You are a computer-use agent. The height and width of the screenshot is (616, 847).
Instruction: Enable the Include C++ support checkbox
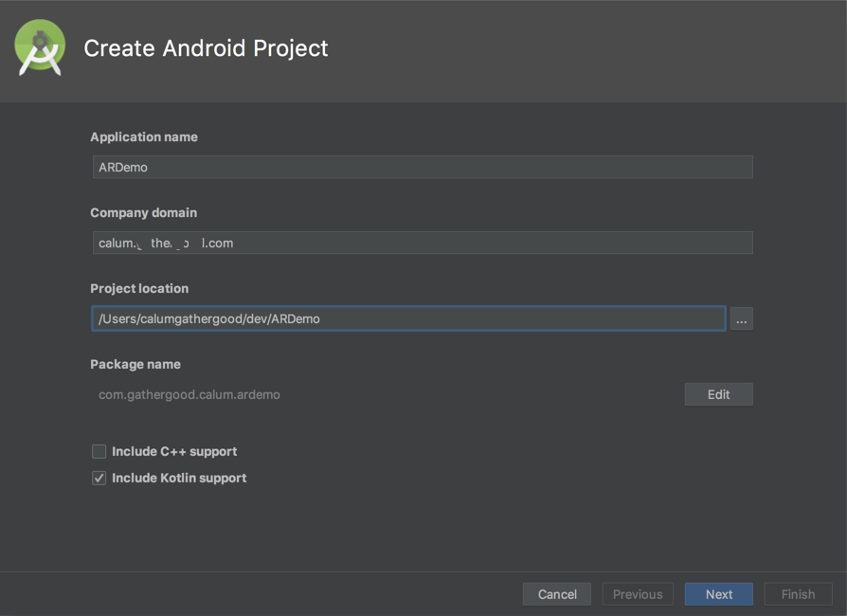click(x=99, y=452)
